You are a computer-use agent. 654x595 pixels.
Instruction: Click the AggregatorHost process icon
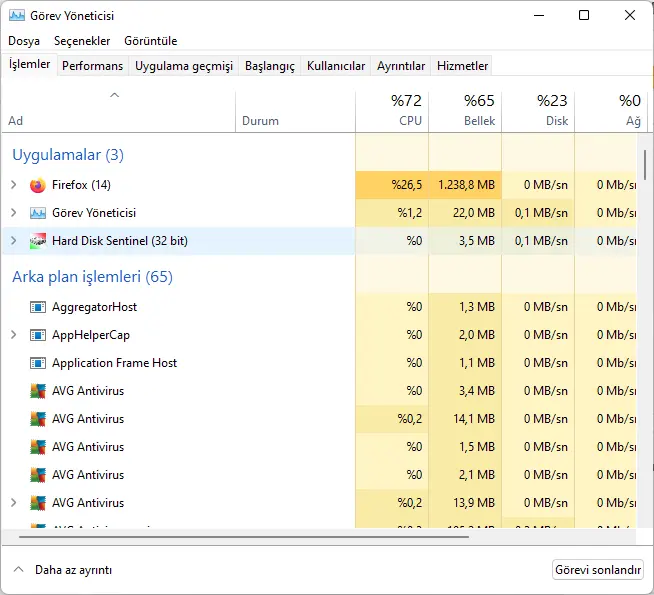38,307
